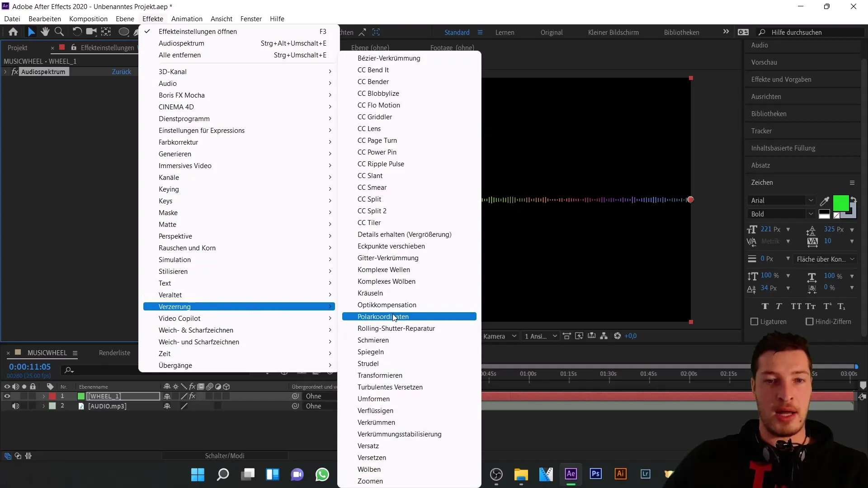This screenshot has width=868, height=488.
Task: Click the Windows Start button
Action: (198, 474)
